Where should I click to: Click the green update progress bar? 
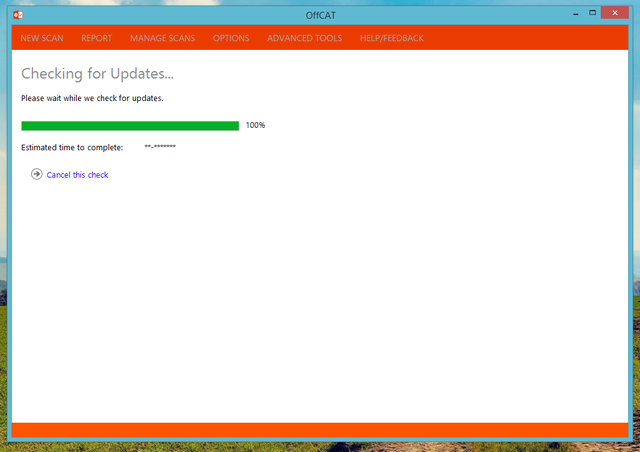pos(130,126)
